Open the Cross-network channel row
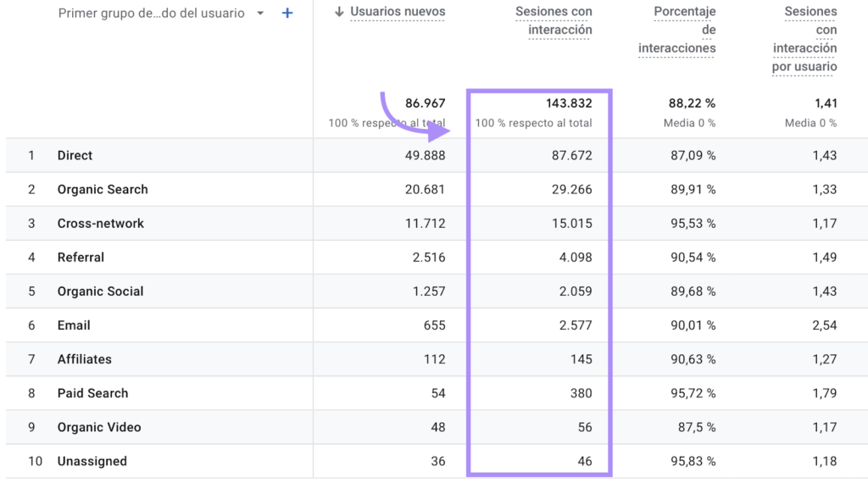 coord(101,224)
